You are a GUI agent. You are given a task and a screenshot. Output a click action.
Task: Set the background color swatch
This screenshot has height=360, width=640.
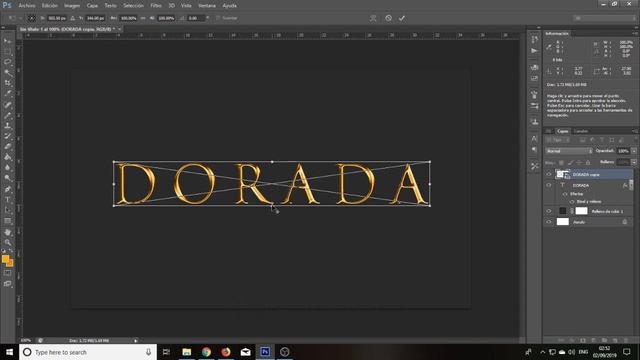coord(10,263)
